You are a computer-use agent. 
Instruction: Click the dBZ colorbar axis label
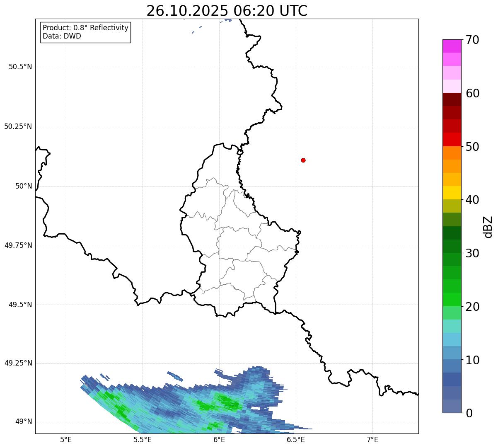pyautogui.click(x=488, y=227)
